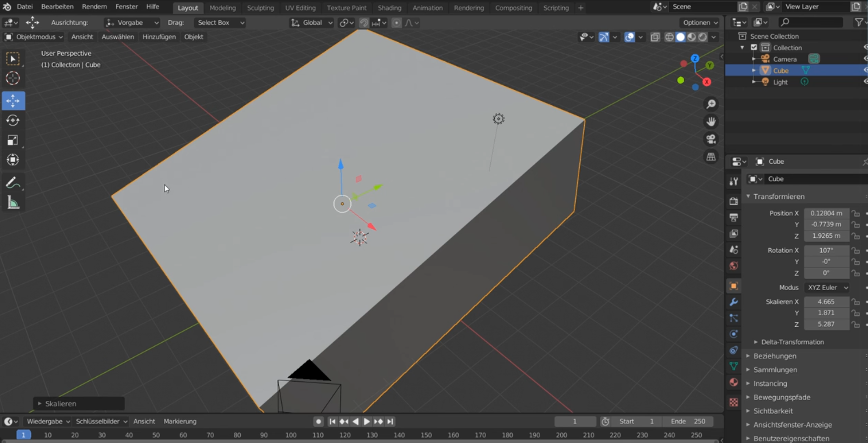Open the Material properties tab
The height and width of the screenshot is (443, 868).
click(733, 382)
